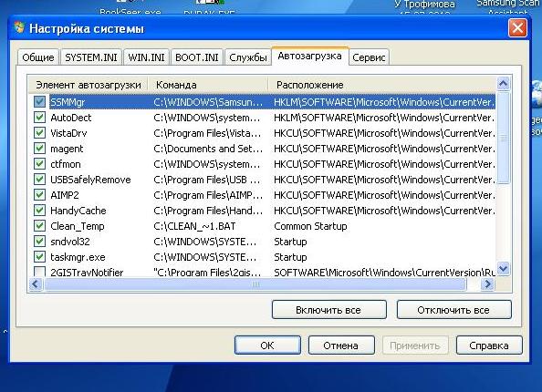Click the Включить все button
The image size is (542, 392).
pyautogui.click(x=328, y=310)
